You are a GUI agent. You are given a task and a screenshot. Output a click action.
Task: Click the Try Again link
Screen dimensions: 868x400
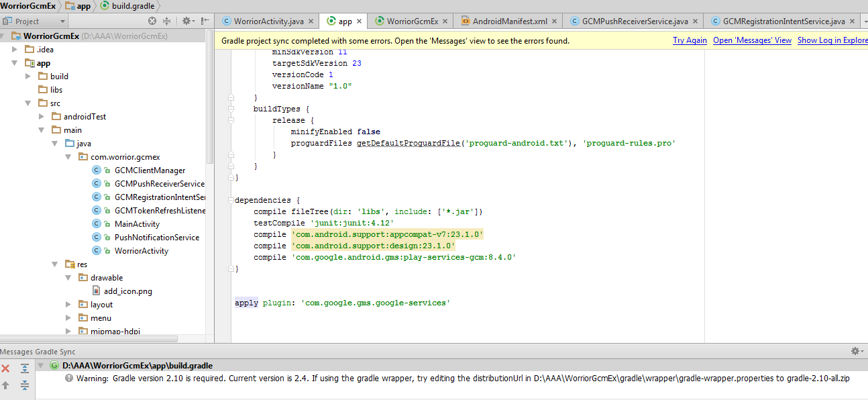690,40
